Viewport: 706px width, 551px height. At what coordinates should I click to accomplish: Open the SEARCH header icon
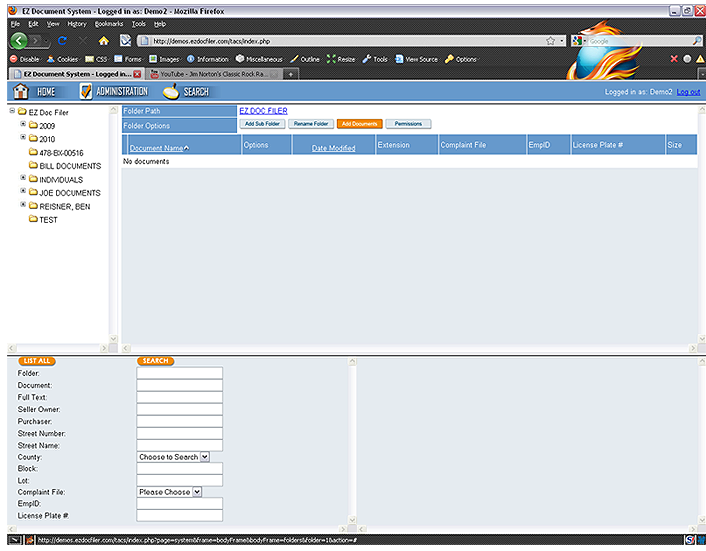click(x=171, y=91)
